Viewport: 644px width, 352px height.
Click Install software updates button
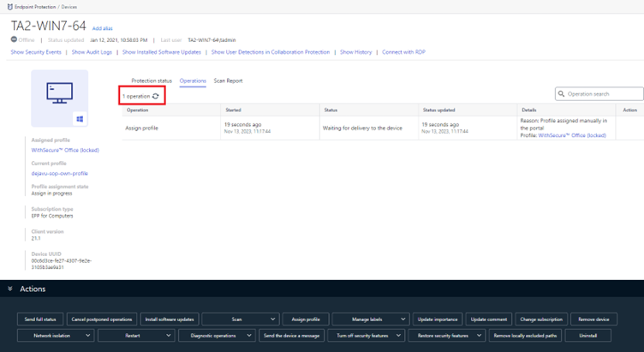pos(170,319)
